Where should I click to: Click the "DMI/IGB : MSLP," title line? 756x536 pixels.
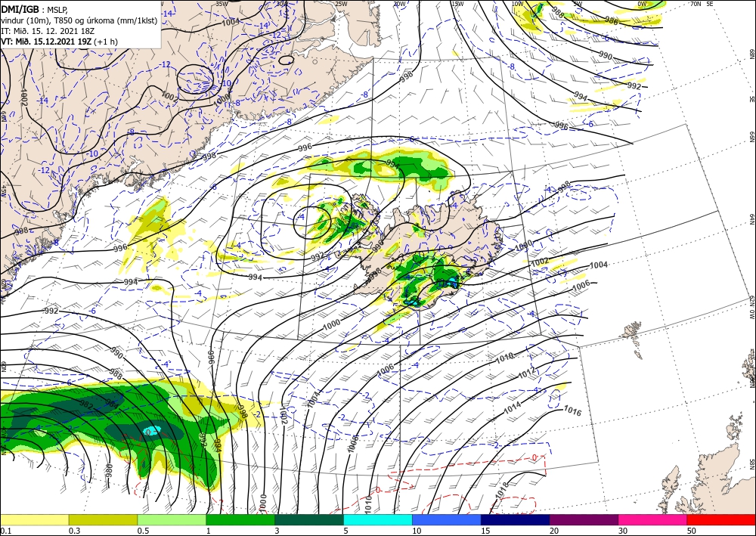35,8
